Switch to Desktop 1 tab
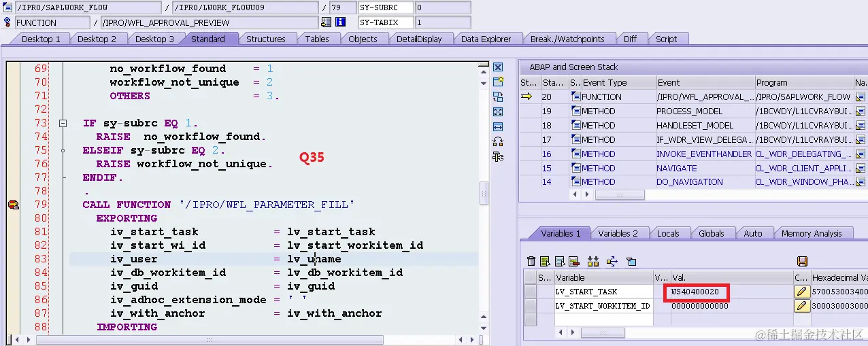 41,39
